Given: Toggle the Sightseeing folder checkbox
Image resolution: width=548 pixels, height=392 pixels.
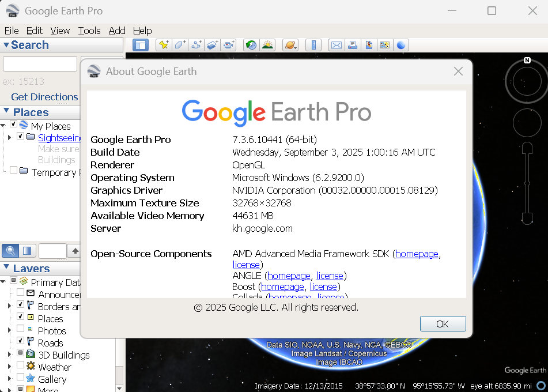Looking at the screenshot, I should 21,135.
